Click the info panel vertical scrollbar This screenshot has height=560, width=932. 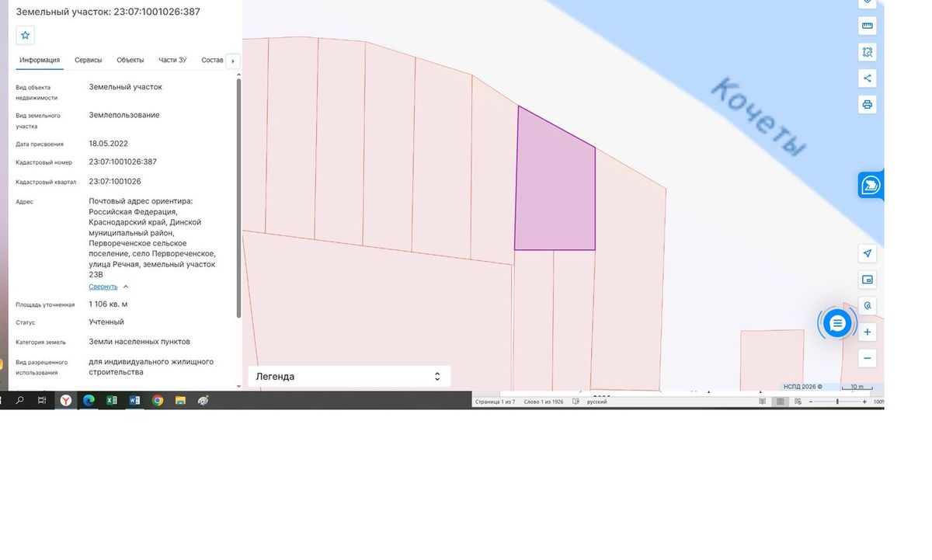(238, 198)
